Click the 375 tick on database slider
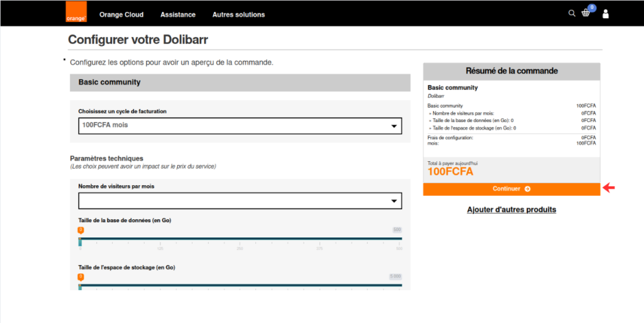Image resolution: width=644 pixels, height=323 pixels. tap(319, 249)
